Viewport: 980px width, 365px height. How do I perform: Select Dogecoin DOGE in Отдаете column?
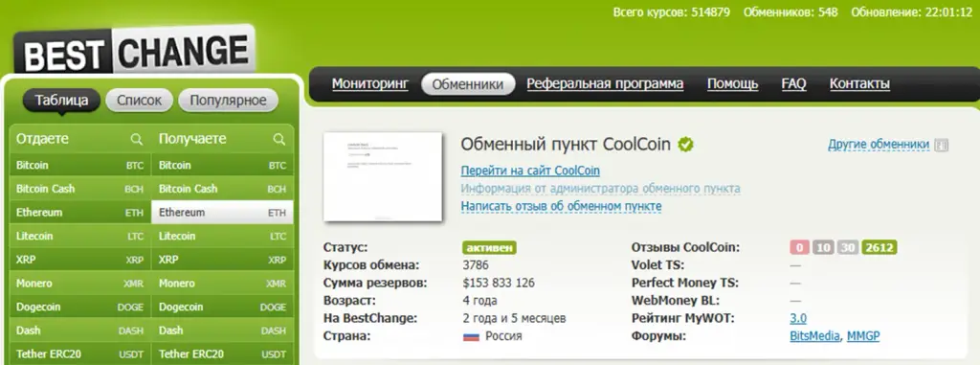pos(80,307)
